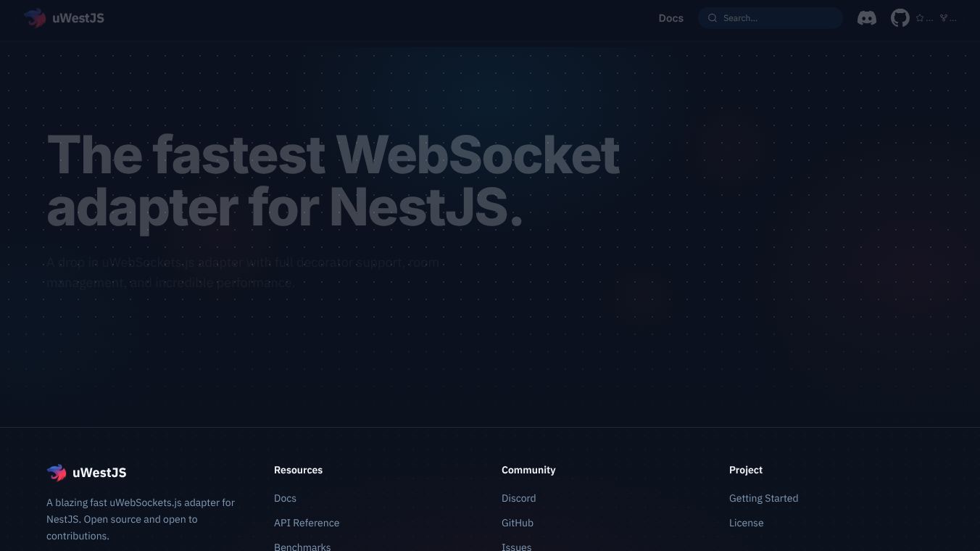Click the hero subtitle about uWebSockets.js adapter
Image resolution: width=980 pixels, height=551 pixels.
243,273
